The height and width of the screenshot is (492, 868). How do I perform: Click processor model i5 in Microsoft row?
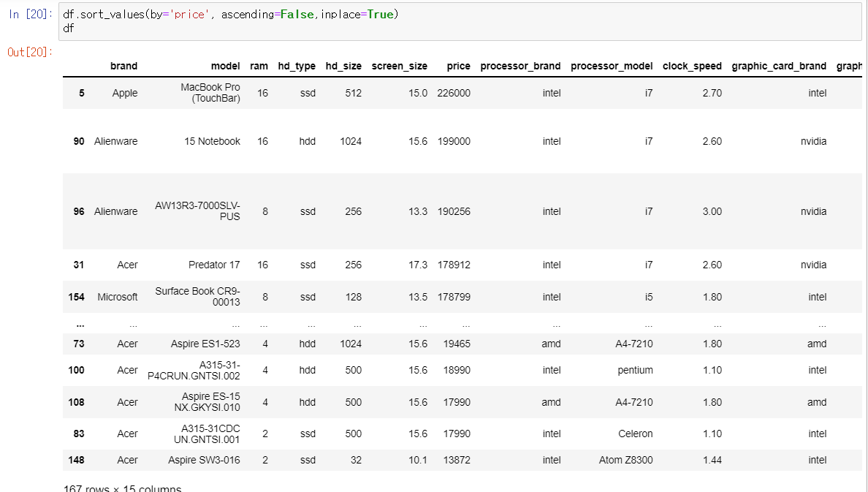[648, 297]
